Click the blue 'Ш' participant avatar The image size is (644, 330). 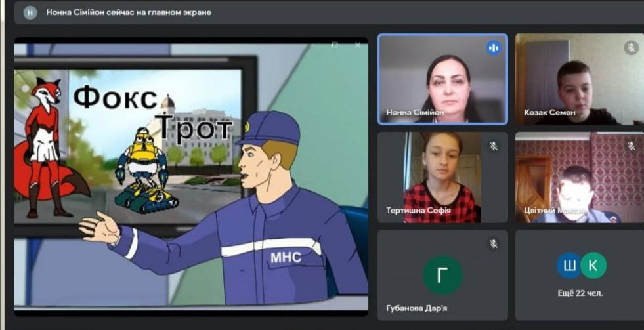pos(570,266)
